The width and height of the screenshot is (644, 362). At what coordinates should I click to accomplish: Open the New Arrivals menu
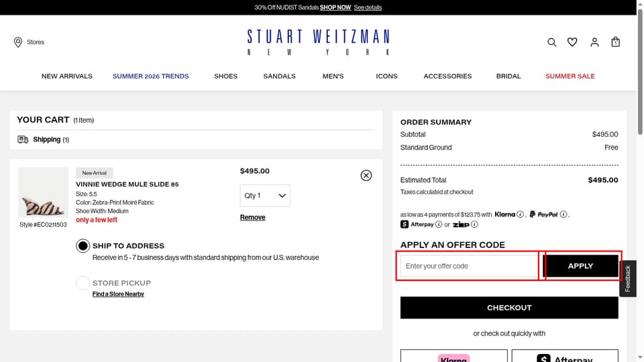[67, 76]
